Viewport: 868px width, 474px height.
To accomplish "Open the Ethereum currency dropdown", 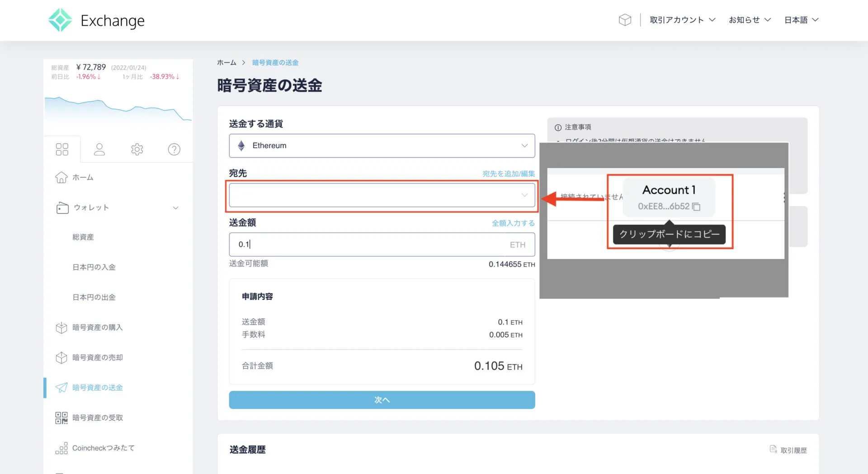I will click(x=524, y=145).
